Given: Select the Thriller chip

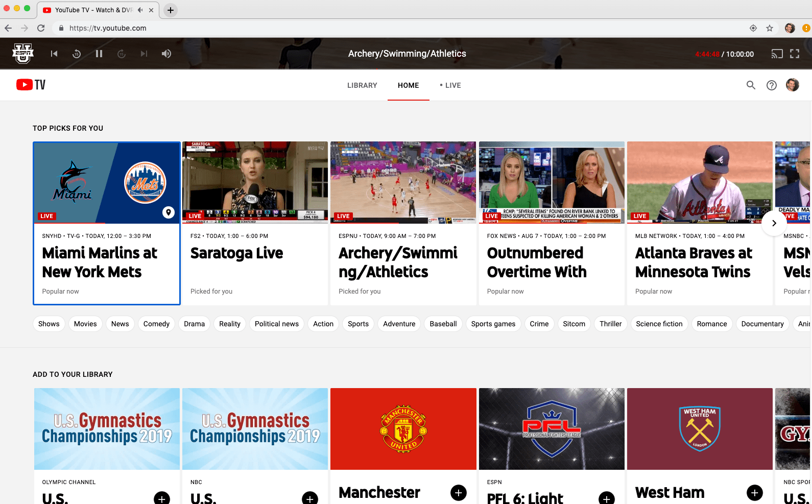Looking at the screenshot, I should 611,324.
